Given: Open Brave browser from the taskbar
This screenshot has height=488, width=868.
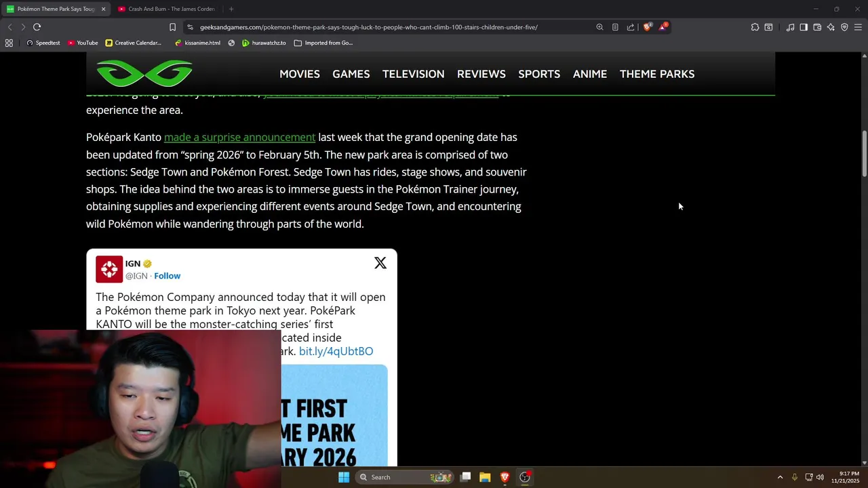Looking at the screenshot, I should tap(505, 477).
